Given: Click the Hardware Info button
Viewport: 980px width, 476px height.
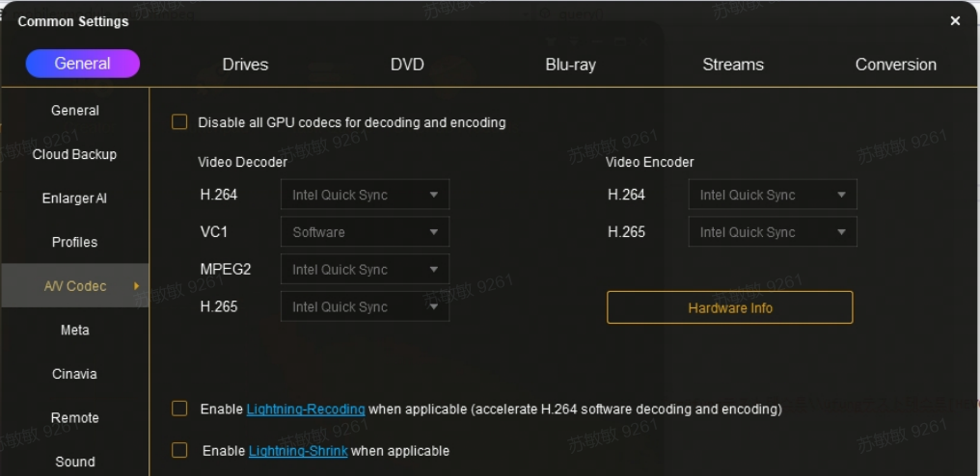Looking at the screenshot, I should tap(729, 308).
